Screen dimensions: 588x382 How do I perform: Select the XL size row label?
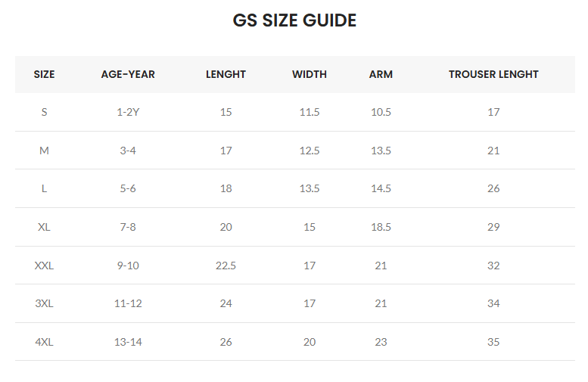pyautogui.click(x=45, y=227)
